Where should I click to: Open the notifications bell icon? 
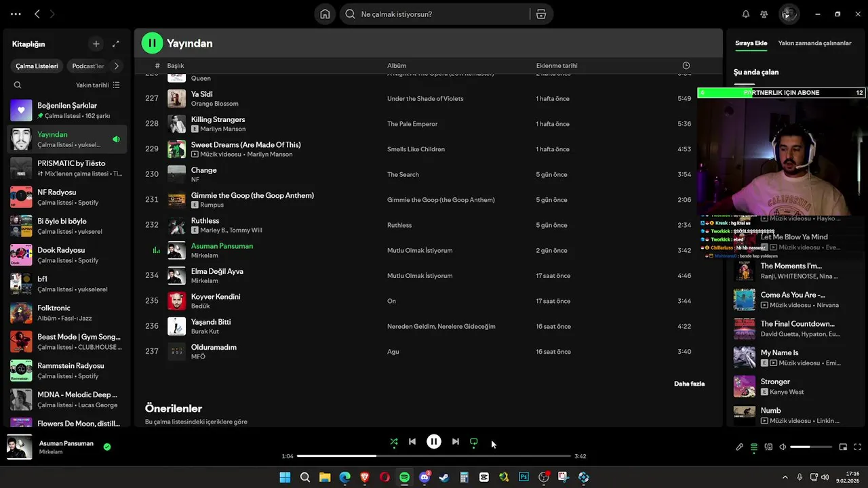point(746,14)
